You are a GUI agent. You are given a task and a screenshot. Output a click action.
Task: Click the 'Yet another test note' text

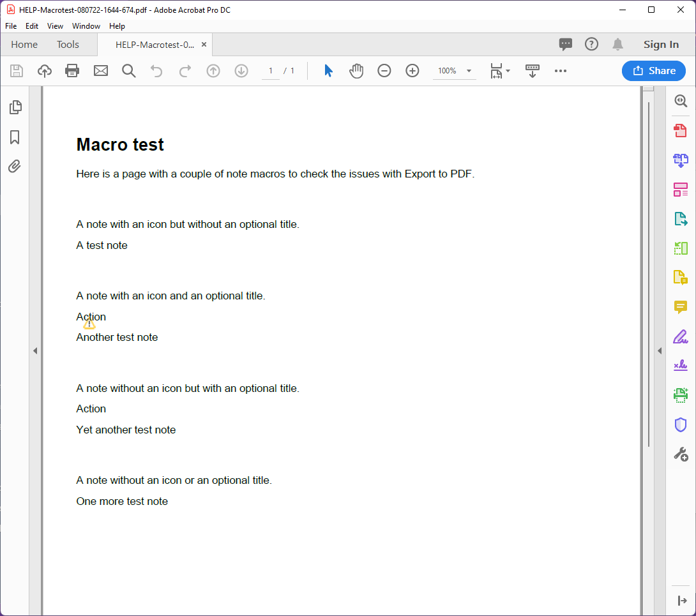click(x=126, y=430)
